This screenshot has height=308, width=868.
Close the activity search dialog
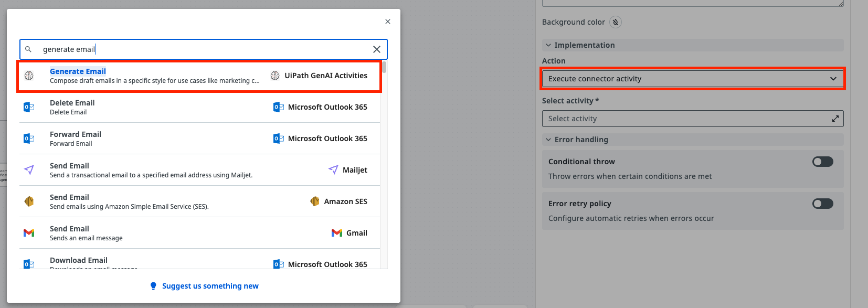click(x=388, y=22)
